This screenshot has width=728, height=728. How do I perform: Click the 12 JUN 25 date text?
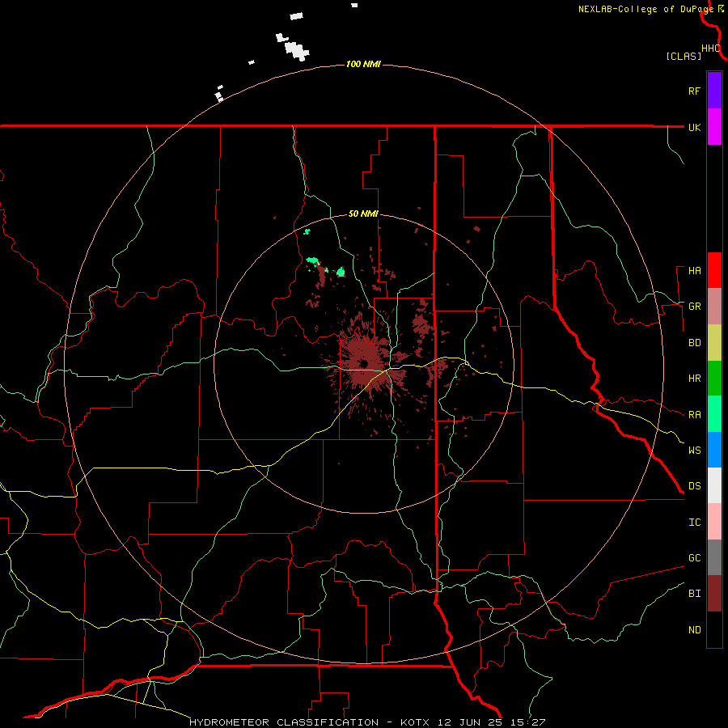[x=470, y=722]
